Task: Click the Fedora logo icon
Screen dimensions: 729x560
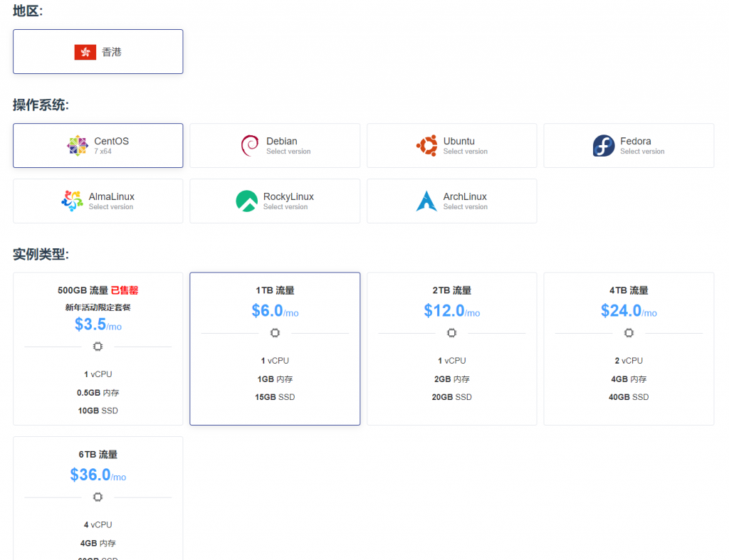Action: (x=603, y=146)
